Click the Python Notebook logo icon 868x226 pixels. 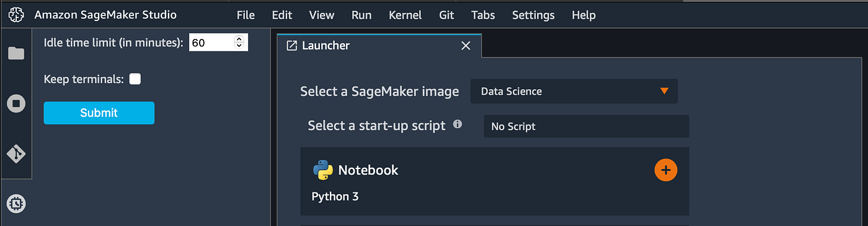click(x=322, y=170)
